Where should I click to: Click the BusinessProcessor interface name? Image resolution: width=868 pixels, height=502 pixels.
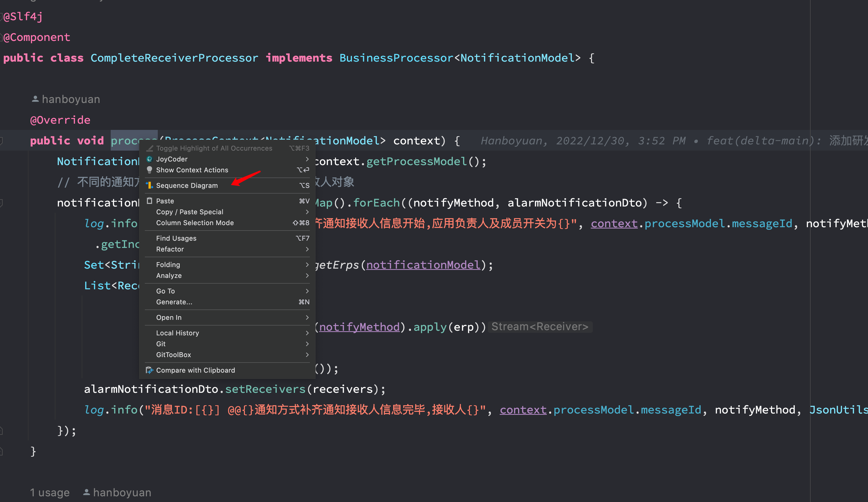[x=396, y=58]
